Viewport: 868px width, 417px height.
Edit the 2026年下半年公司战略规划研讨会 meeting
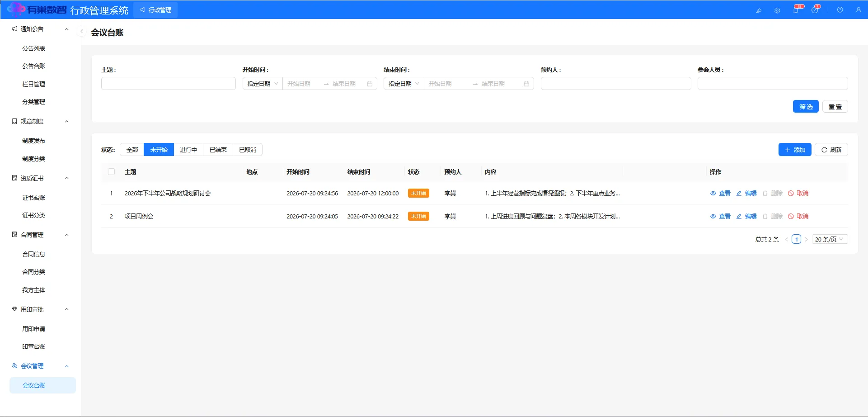tap(746, 193)
